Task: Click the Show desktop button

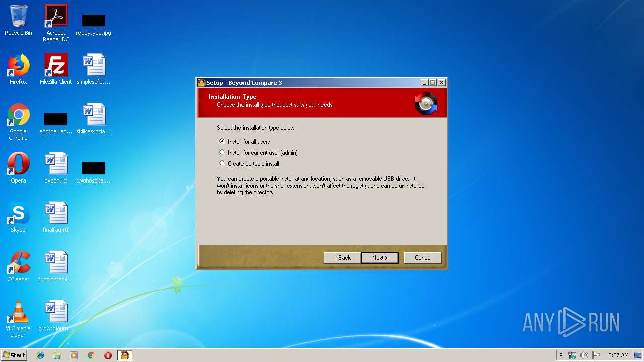Action: click(x=639, y=355)
